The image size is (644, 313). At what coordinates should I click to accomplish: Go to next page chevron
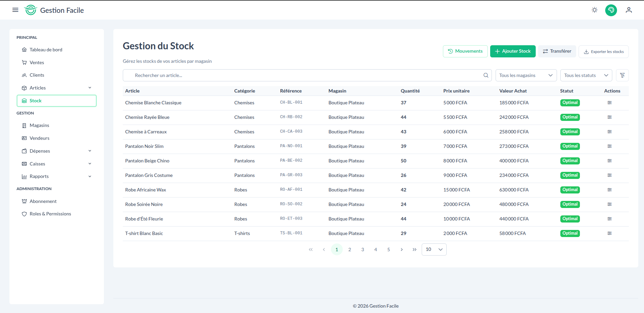[401, 250]
